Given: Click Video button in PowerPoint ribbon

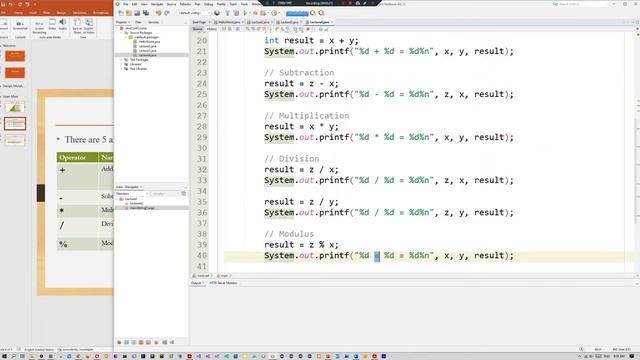Looking at the screenshot, I should point(52,24).
